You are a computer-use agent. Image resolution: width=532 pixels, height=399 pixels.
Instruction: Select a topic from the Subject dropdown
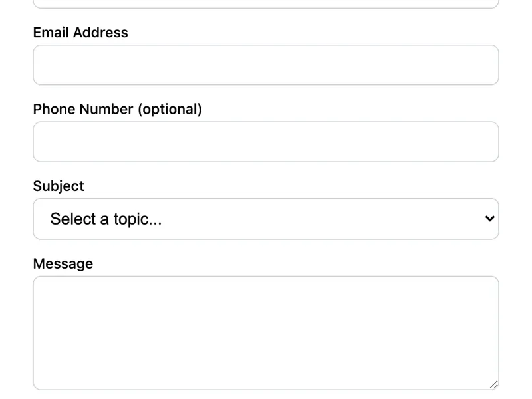[x=266, y=218]
